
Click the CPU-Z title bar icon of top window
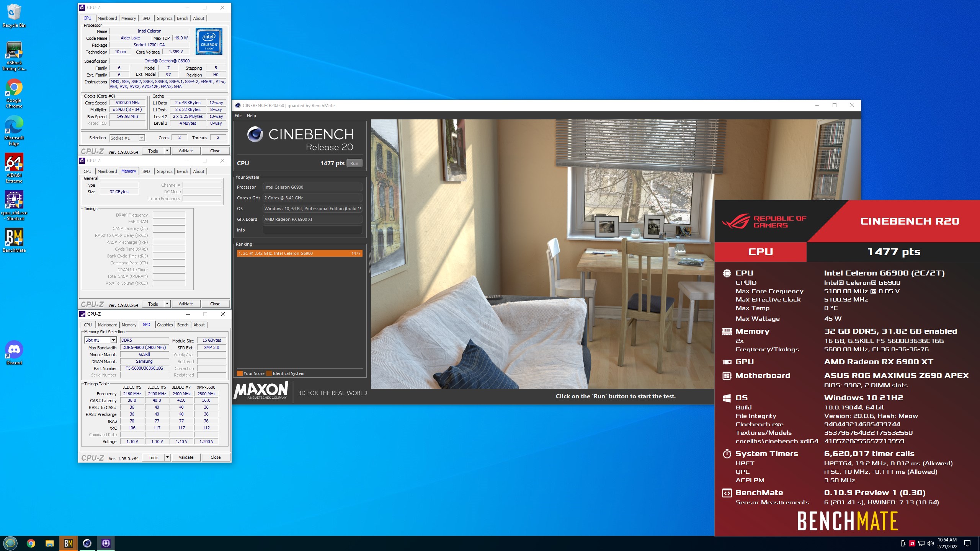point(82,8)
